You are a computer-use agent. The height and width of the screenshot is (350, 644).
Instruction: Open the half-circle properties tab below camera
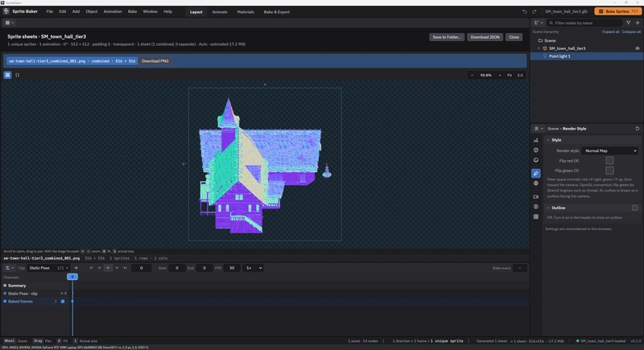coord(536,207)
